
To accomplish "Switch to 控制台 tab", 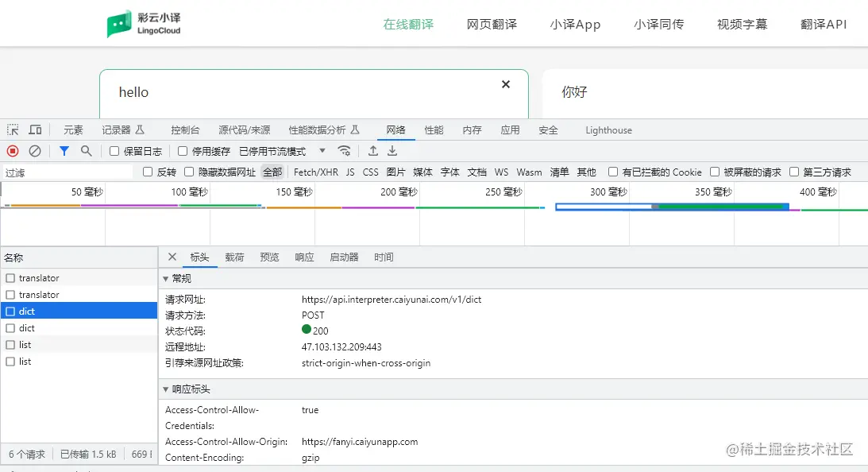I will [185, 130].
